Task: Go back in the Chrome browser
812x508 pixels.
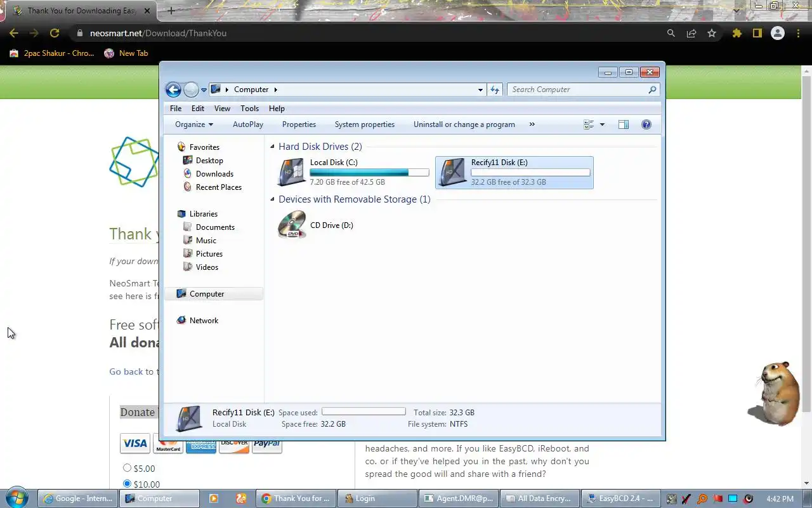Action: (x=14, y=33)
